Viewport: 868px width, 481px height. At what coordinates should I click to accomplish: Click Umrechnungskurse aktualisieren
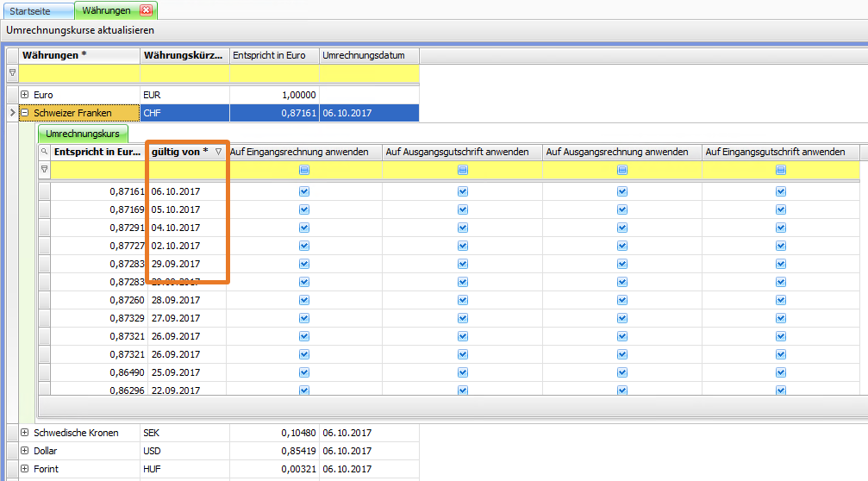coord(80,30)
